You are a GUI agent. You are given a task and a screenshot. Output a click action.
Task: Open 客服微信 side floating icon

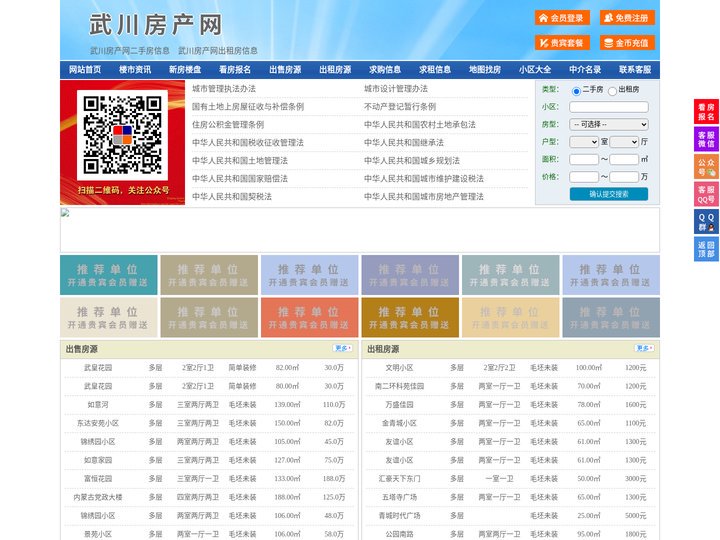coord(706,139)
